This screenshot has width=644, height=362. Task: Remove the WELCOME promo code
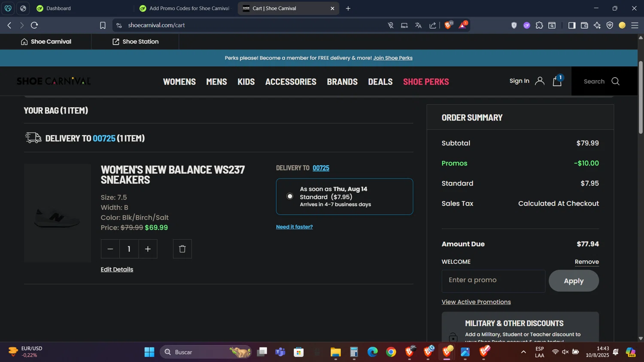click(586, 262)
